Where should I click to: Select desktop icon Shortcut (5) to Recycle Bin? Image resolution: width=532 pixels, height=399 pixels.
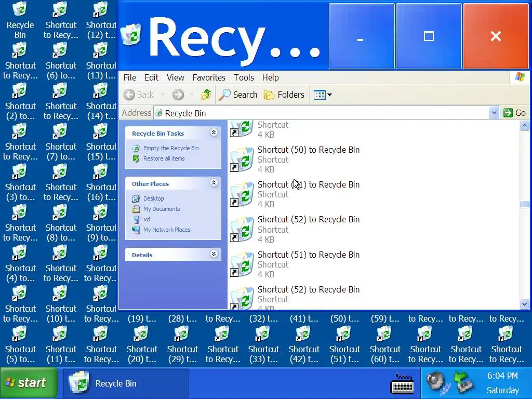point(20,344)
